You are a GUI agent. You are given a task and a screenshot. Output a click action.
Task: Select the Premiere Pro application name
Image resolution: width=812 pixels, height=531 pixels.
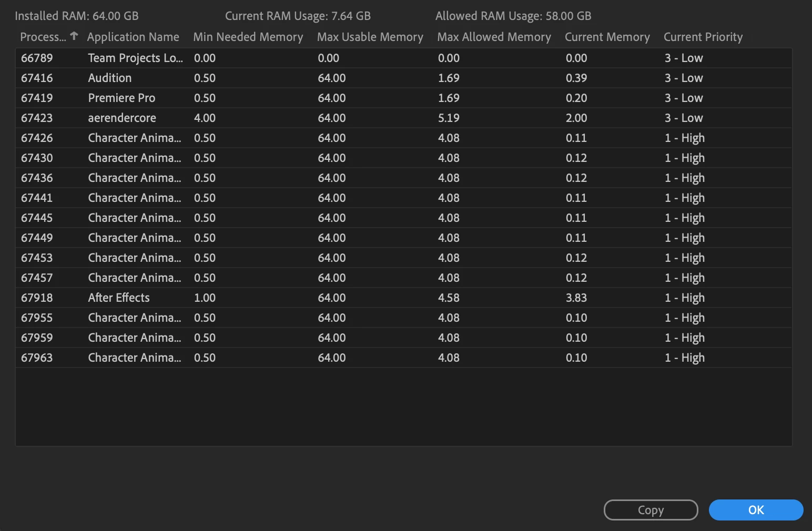pyautogui.click(x=121, y=98)
